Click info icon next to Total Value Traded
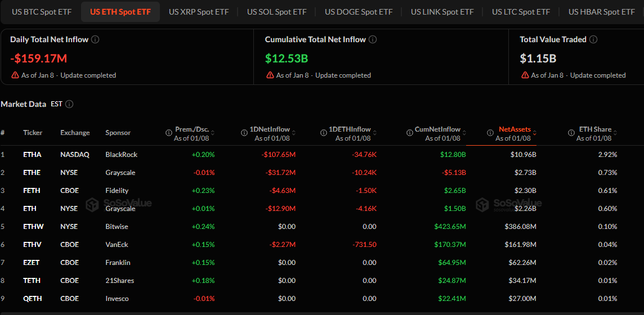The height and width of the screenshot is (315, 644). (x=593, y=39)
